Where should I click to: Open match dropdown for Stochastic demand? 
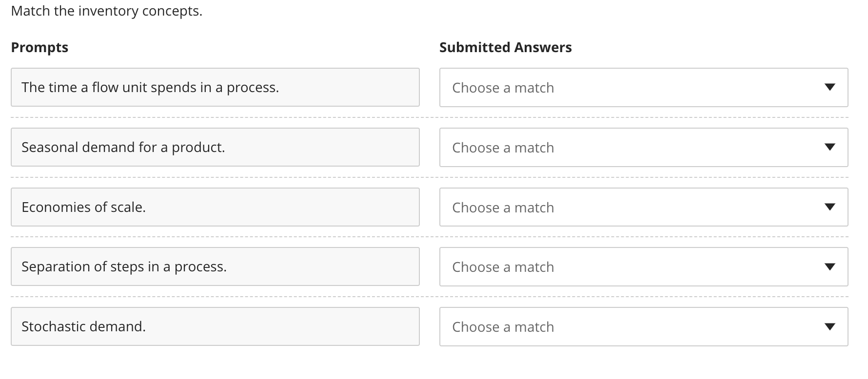click(643, 327)
